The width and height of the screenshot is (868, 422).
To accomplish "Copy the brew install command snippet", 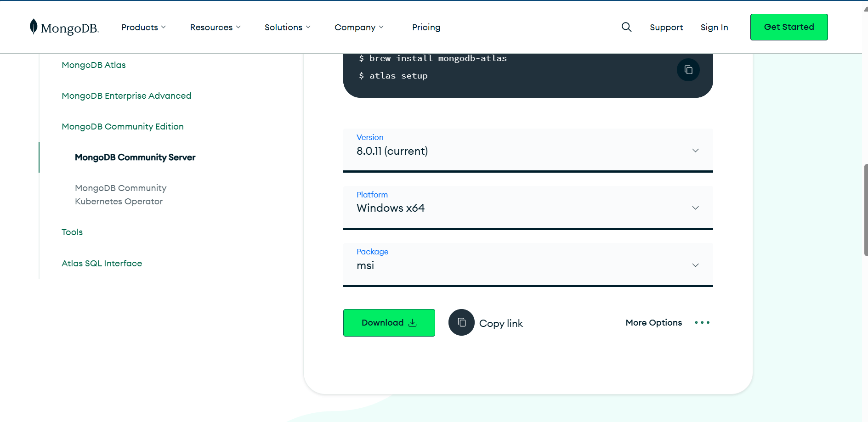I will [x=688, y=70].
